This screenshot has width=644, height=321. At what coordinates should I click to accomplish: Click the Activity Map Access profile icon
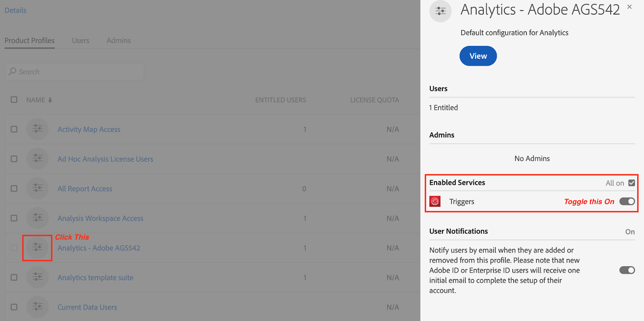37,129
